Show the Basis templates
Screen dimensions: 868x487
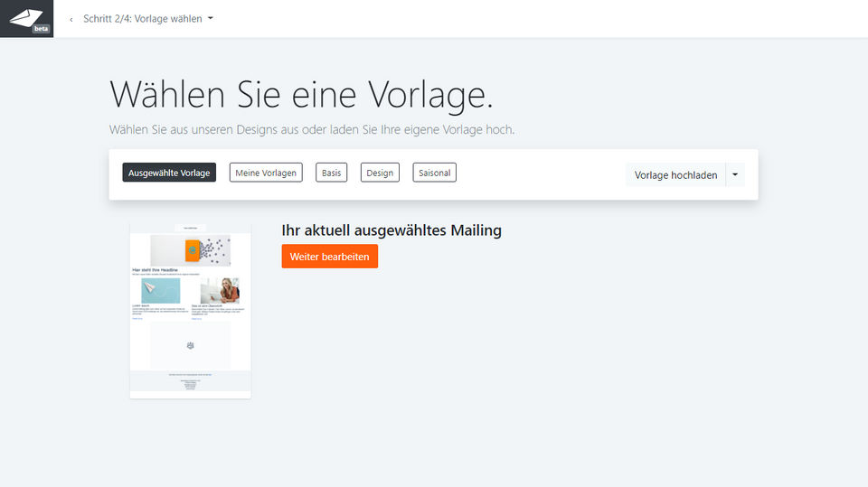[x=332, y=173]
